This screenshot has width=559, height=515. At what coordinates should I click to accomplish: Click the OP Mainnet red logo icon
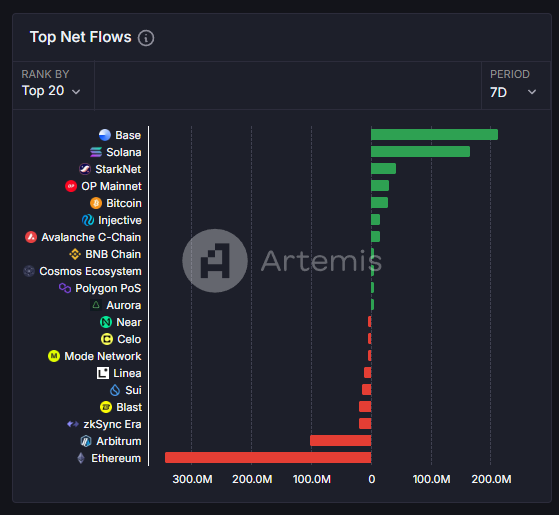pos(71,186)
